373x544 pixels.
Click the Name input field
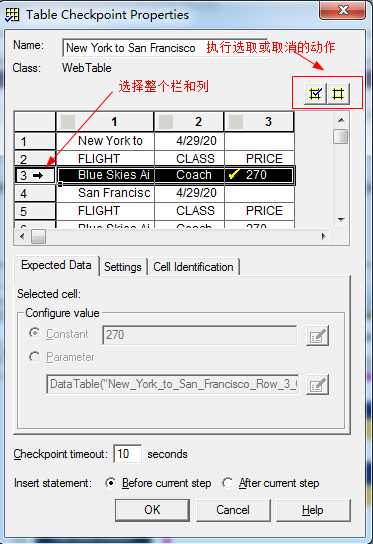pos(164,48)
